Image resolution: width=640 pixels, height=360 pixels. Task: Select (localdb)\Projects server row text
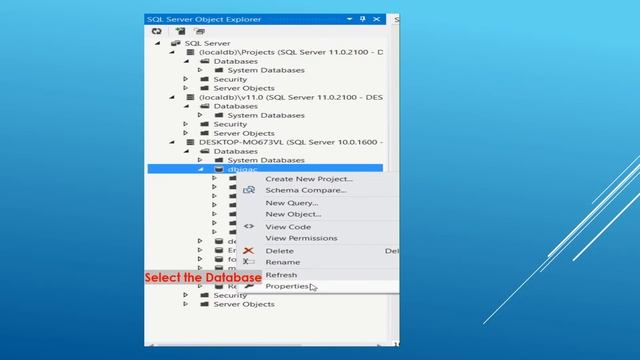click(x=291, y=52)
